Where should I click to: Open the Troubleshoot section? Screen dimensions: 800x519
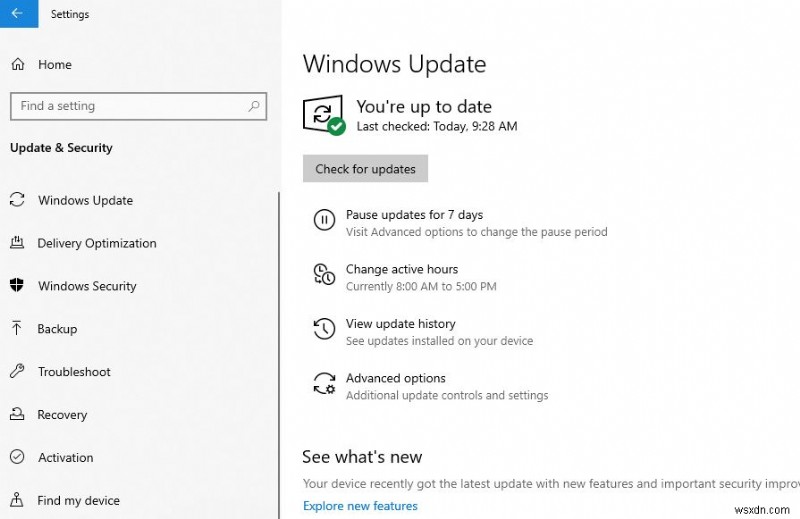(x=74, y=372)
